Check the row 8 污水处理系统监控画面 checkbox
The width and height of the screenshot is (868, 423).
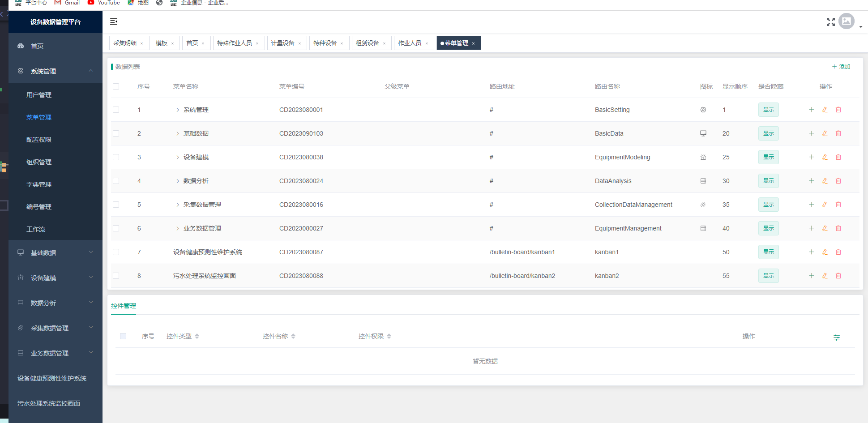(116, 276)
